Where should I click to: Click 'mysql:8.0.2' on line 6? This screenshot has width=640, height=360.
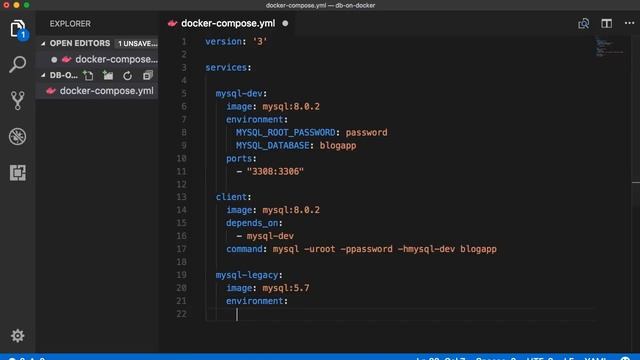click(291, 107)
